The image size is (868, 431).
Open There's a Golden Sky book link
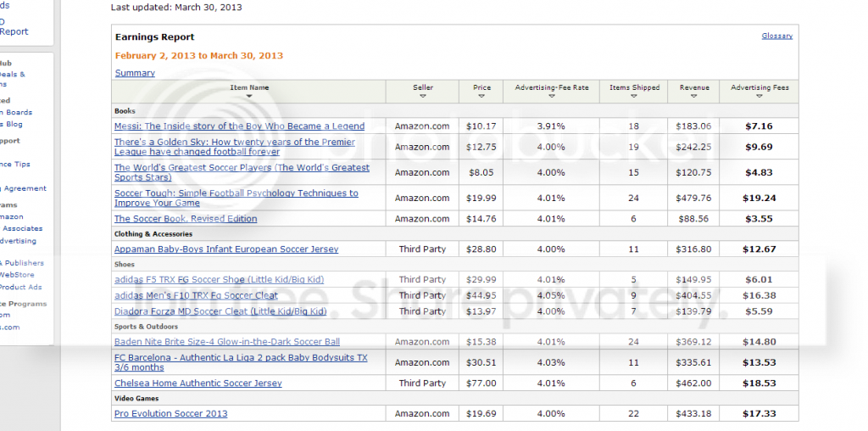[x=235, y=147]
